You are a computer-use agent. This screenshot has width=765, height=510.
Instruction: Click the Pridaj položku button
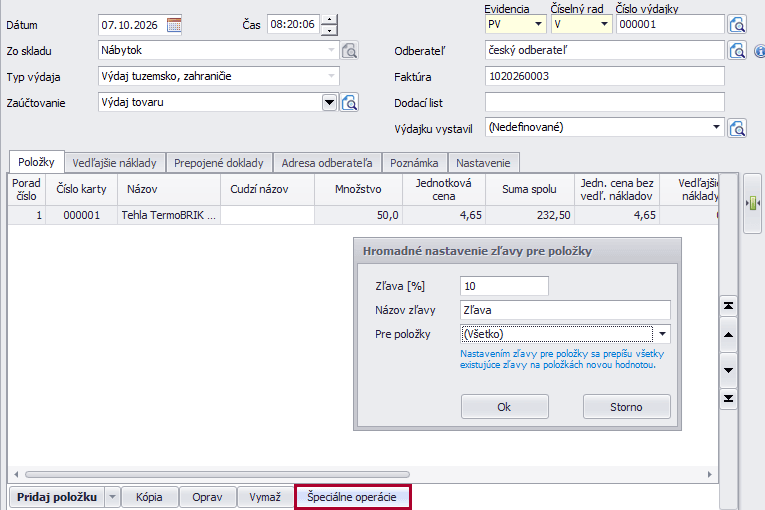[57, 497]
